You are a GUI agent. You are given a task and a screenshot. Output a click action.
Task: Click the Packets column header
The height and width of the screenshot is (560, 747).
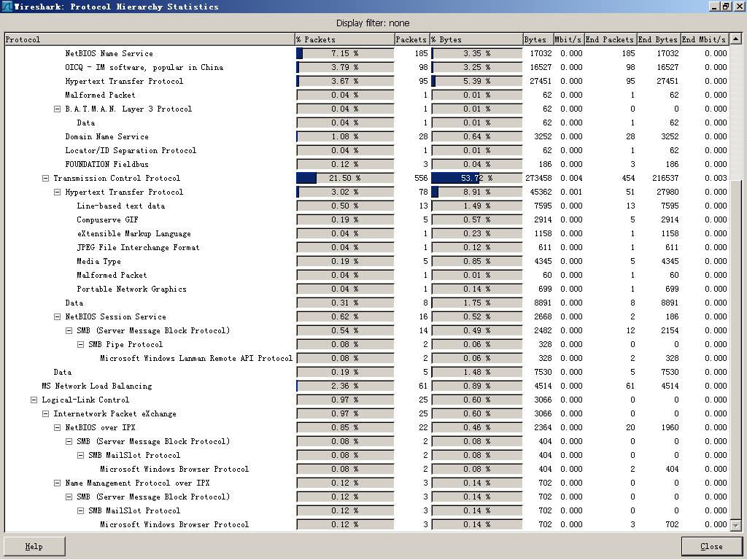(x=413, y=39)
